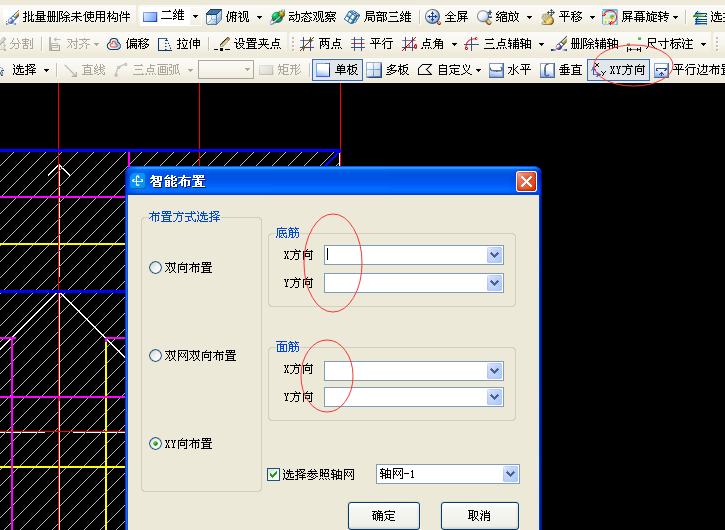Expand 底筋 Y方向 dropdown arrow

pos(494,283)
